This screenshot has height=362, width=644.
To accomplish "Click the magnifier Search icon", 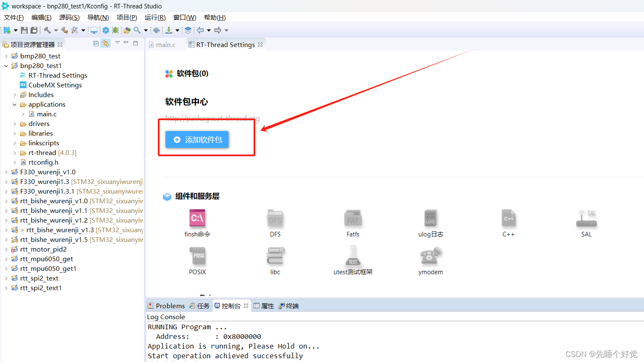I will 137,30.
